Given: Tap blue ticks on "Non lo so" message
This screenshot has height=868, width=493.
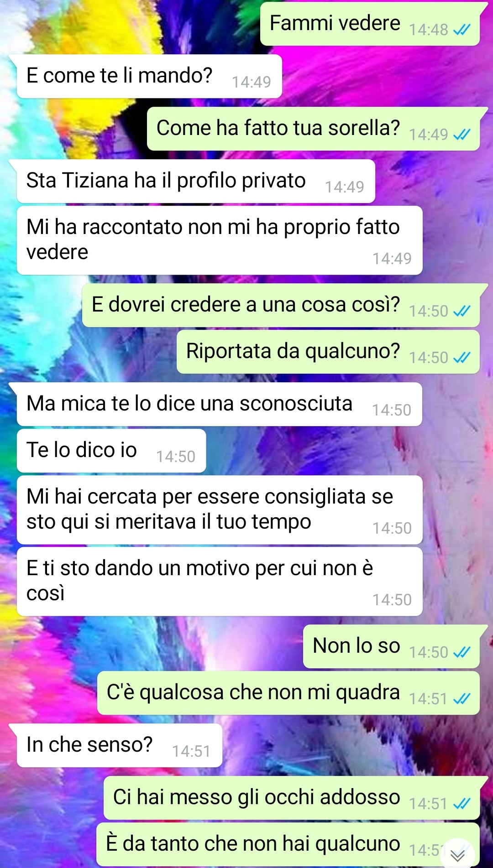Looking at the screenshot, I should 462,653.
